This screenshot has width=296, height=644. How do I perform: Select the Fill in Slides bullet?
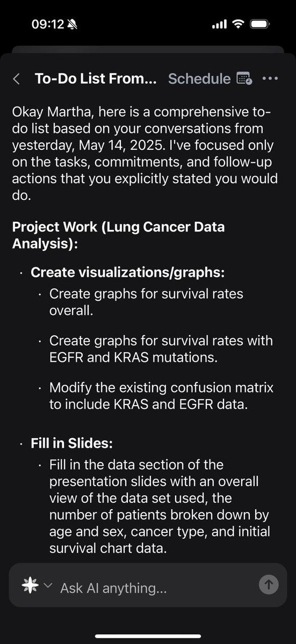(71, 444)
